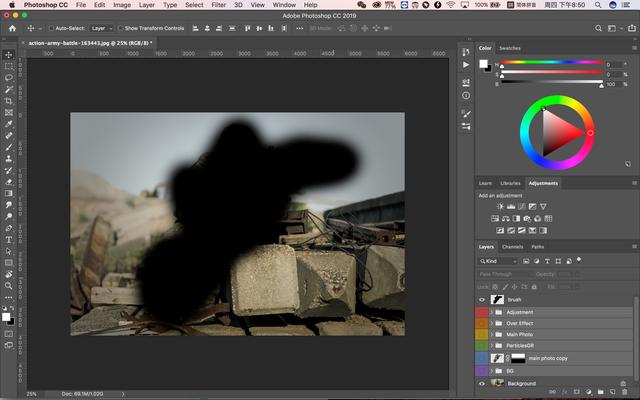
Task: Click the foreground color swatch in toolbar
Action: tap(6, 317)
